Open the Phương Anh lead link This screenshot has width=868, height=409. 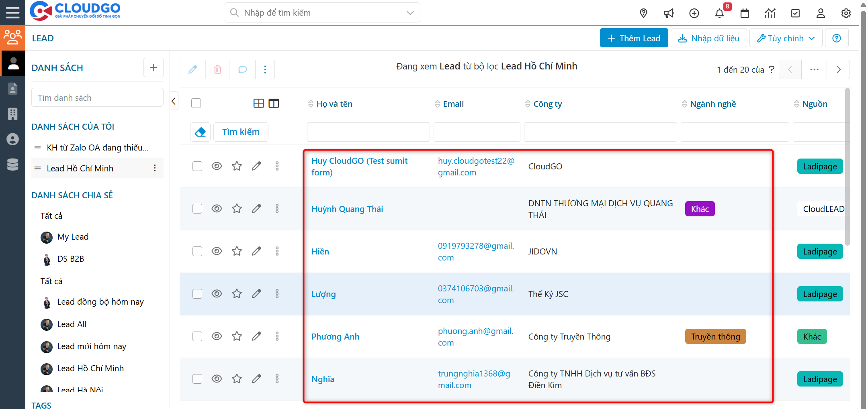pos(335,337)
